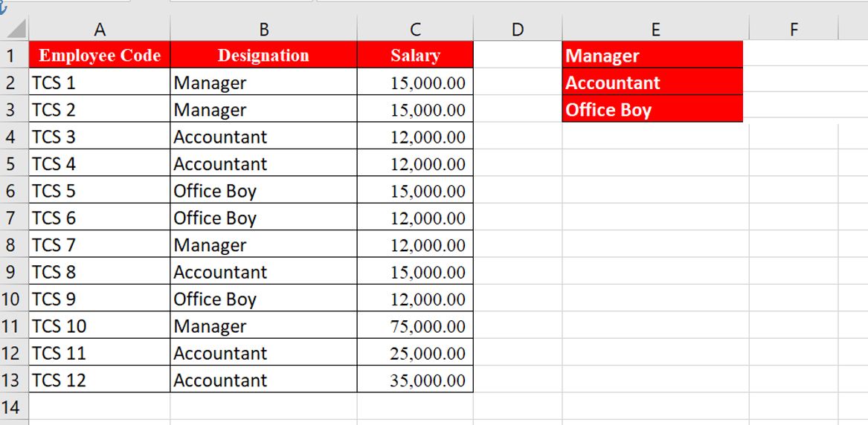Click the Salary header cell

[415, 55]
